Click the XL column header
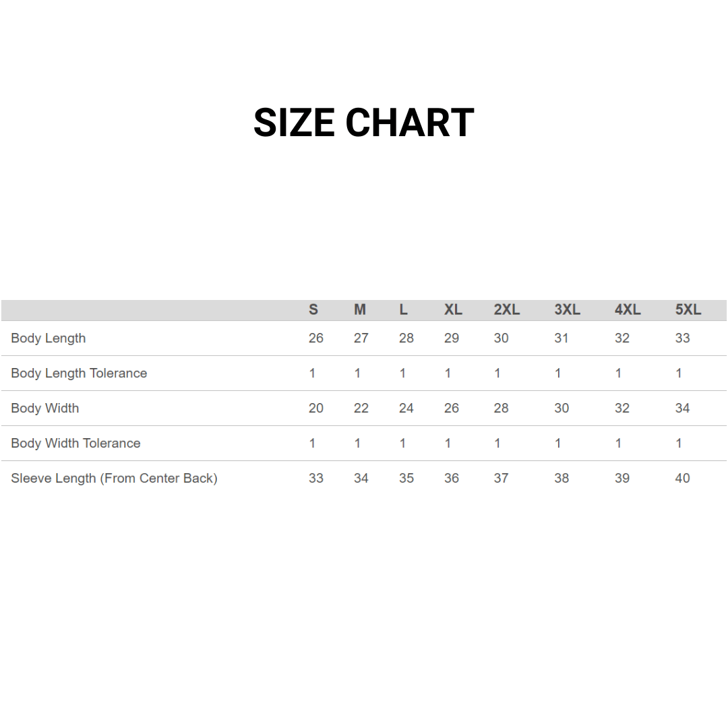This screenshot has width=728, height=728. (x=453, y=310)
